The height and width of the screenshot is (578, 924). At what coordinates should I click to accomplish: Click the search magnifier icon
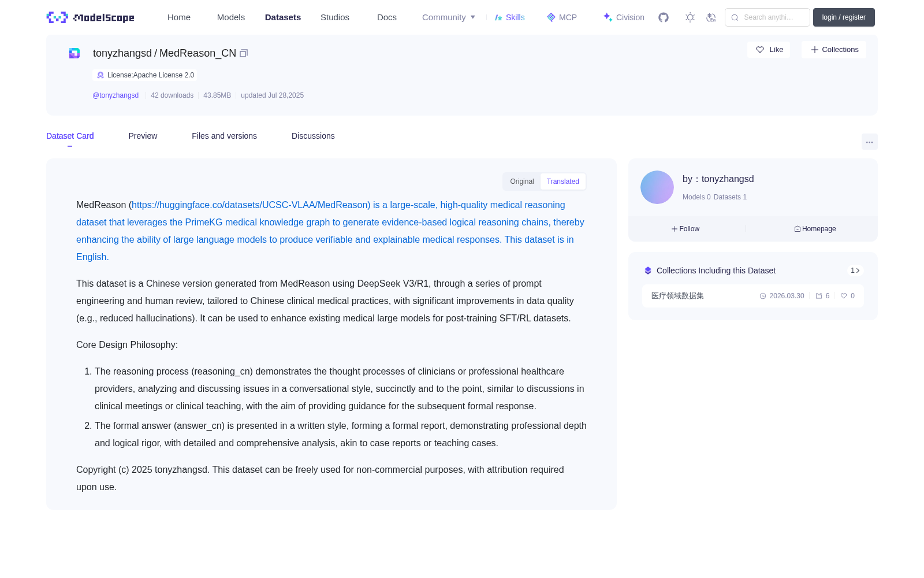(x=735, y=17)
